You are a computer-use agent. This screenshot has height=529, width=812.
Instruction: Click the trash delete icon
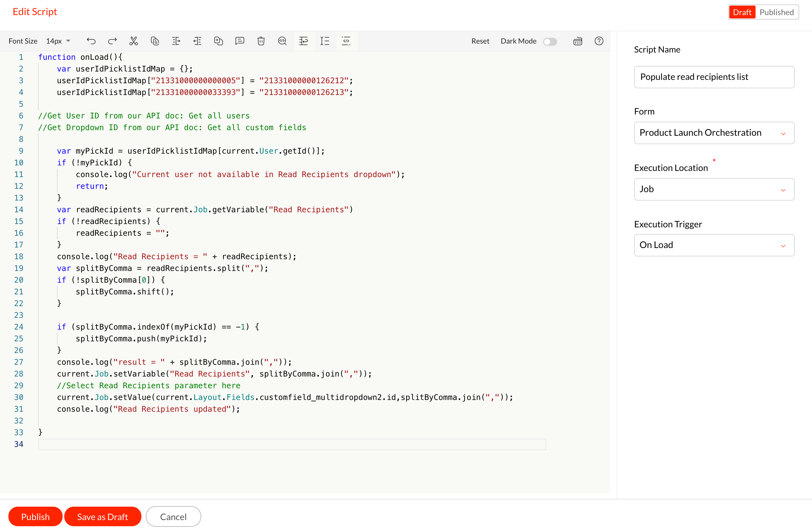click(261, 41)
